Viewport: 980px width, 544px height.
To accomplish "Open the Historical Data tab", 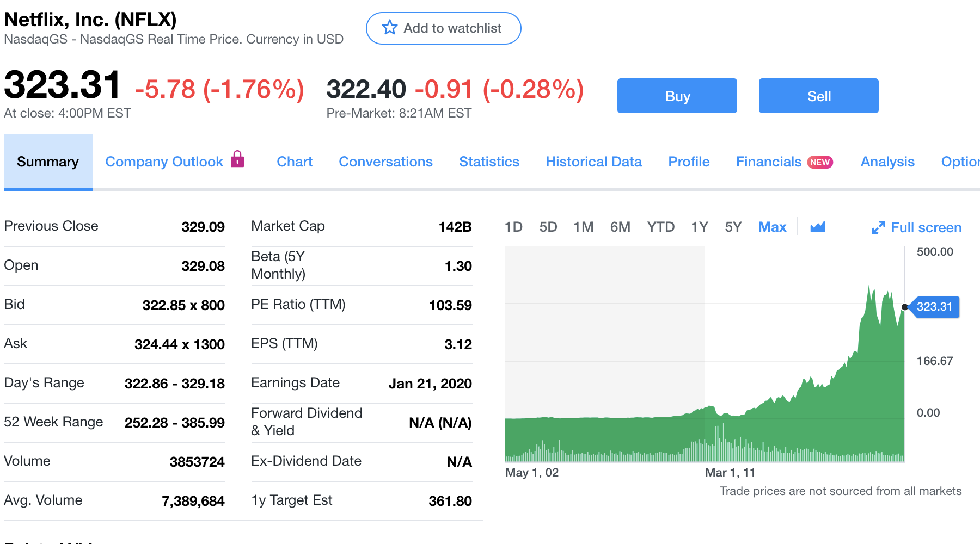I will (593, 162).
